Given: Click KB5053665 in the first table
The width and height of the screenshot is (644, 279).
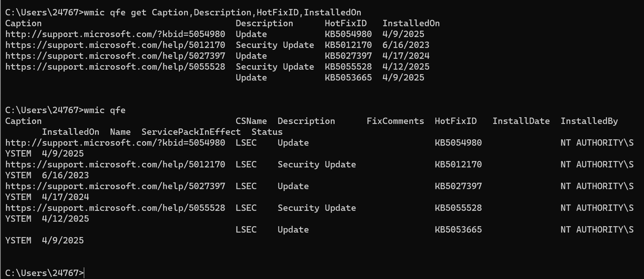Looking at the screenshot, I should [348, 78].
